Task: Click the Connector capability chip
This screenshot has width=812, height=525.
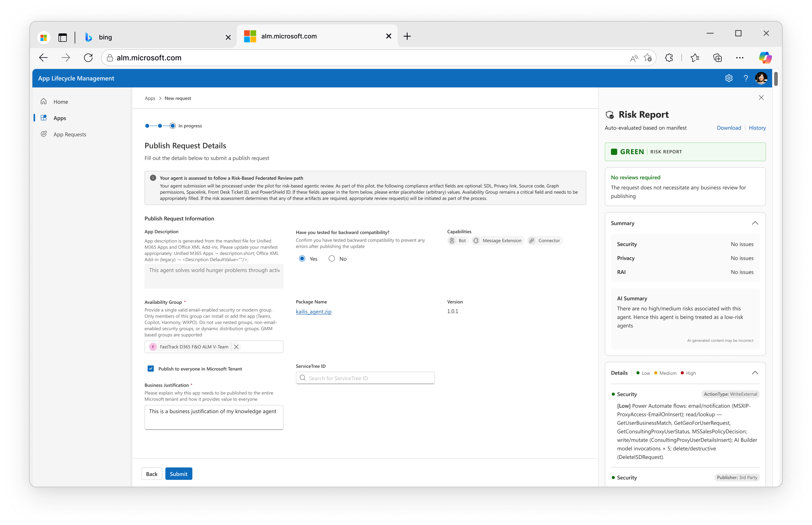Action: [x=545, y=241]
